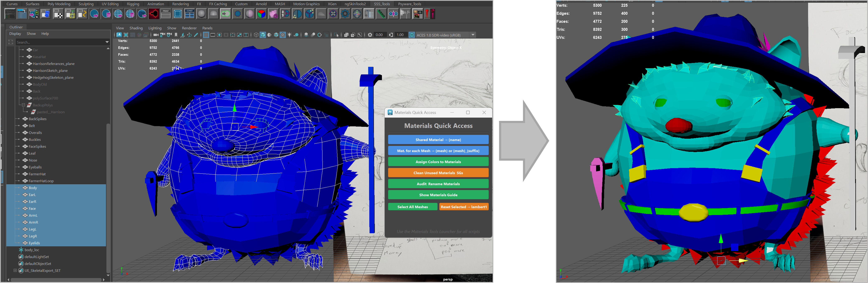Click the green chain-link shelf icon

tap(225, 14)
